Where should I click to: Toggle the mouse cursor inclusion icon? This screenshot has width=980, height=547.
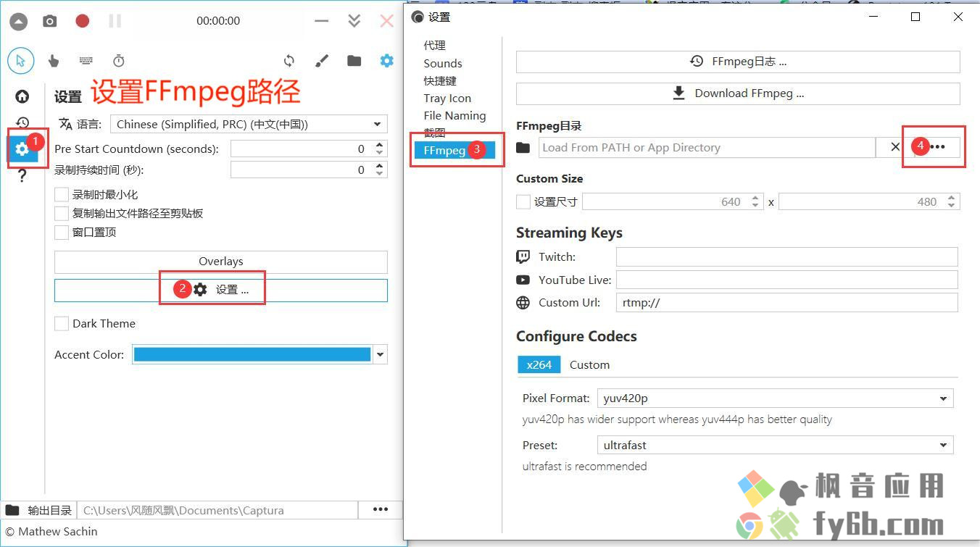tap(21, 61)
